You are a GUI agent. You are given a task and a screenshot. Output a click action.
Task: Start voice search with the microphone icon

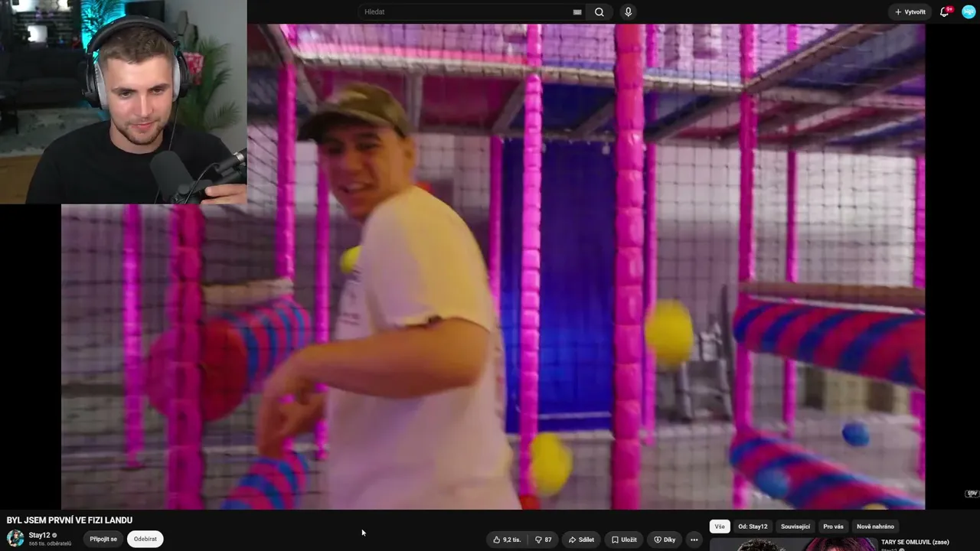click(629, 11)
